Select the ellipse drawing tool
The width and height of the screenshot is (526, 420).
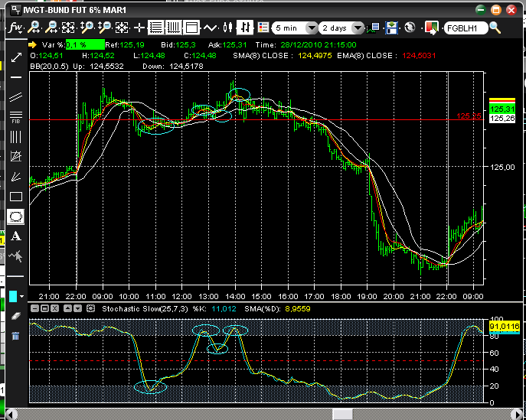coord(16,217)
